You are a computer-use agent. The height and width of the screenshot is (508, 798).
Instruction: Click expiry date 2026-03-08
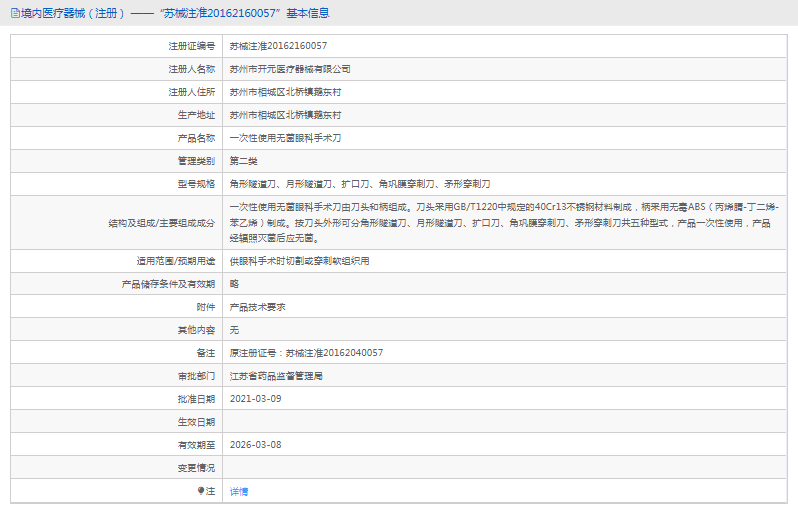point(255,445)
